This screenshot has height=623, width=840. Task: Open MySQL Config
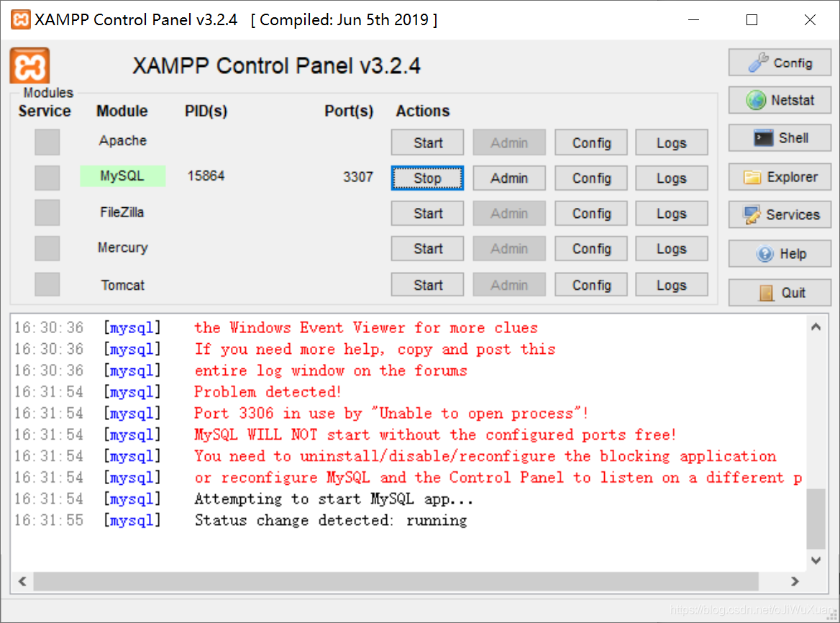(591, 178)
